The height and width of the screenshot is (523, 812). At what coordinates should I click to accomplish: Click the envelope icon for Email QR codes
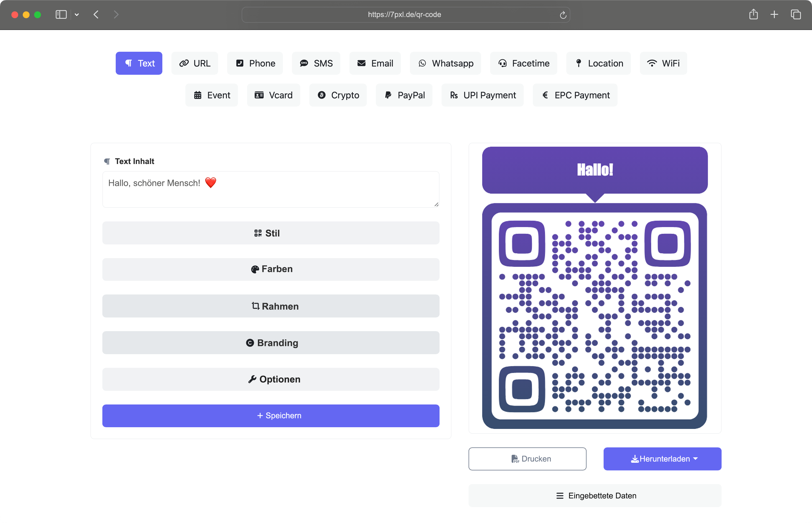pos(361,63)
